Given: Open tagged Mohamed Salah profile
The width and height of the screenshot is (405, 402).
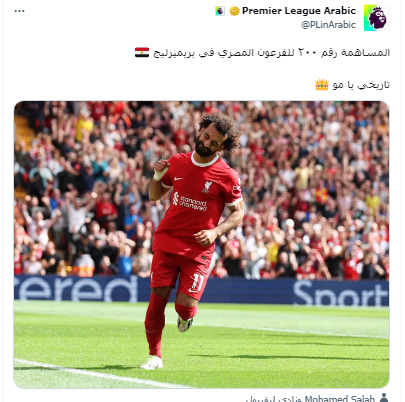Looking at the screenshot, I should pos(340,398).
